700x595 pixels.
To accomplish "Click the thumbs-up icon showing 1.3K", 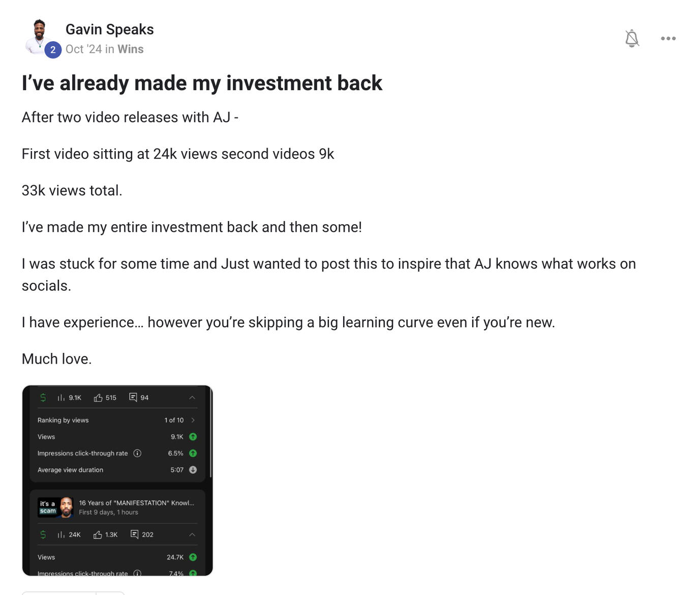I will [x=98, y=534].
